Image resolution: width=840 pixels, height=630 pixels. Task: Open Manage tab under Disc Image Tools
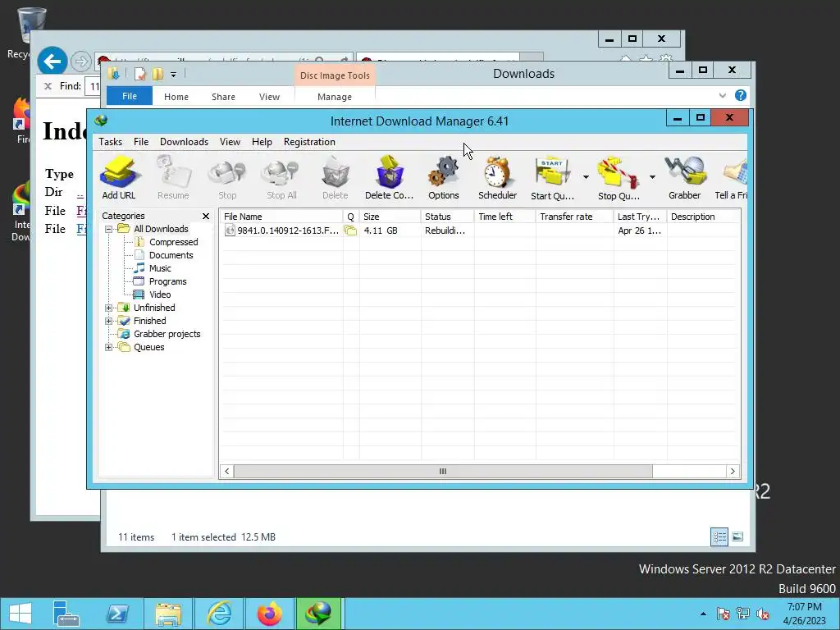click(335, 97)
